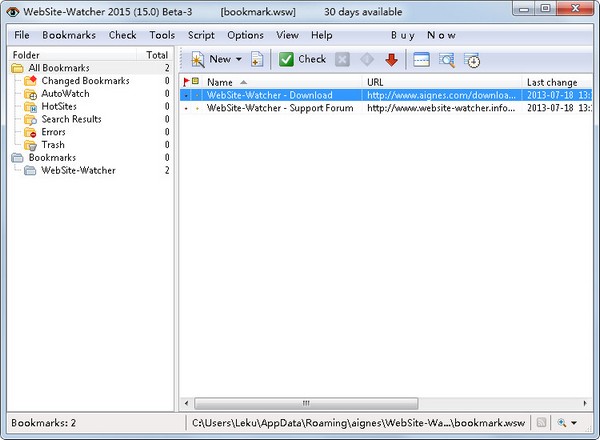
Task: Click the grey stop X toolbar icon
Action: (342, 60)
